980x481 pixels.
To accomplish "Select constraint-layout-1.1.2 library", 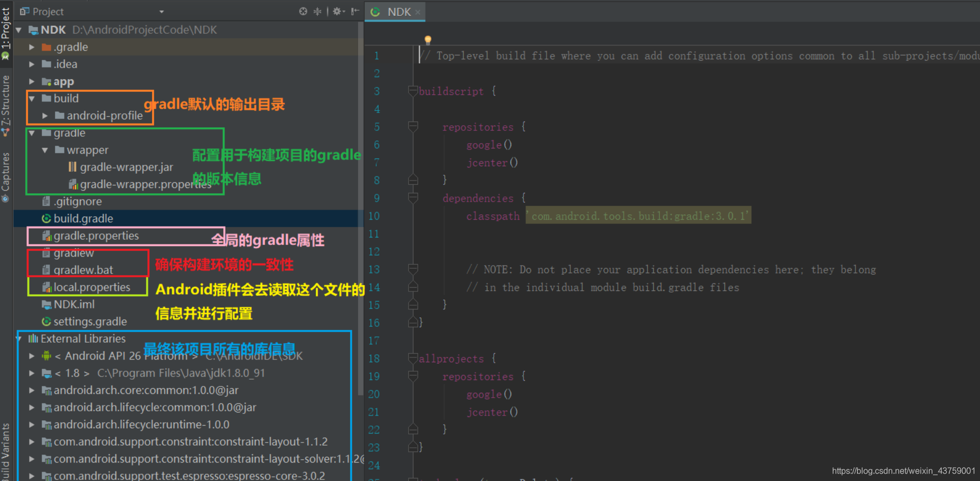I will click(191, 441).
